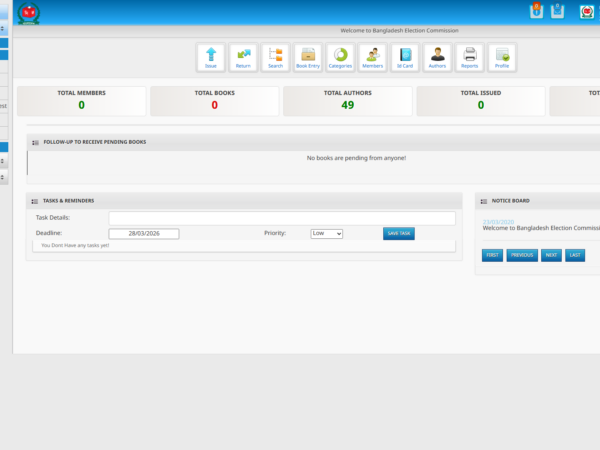Save the task with SAVE TASK button

399,233
